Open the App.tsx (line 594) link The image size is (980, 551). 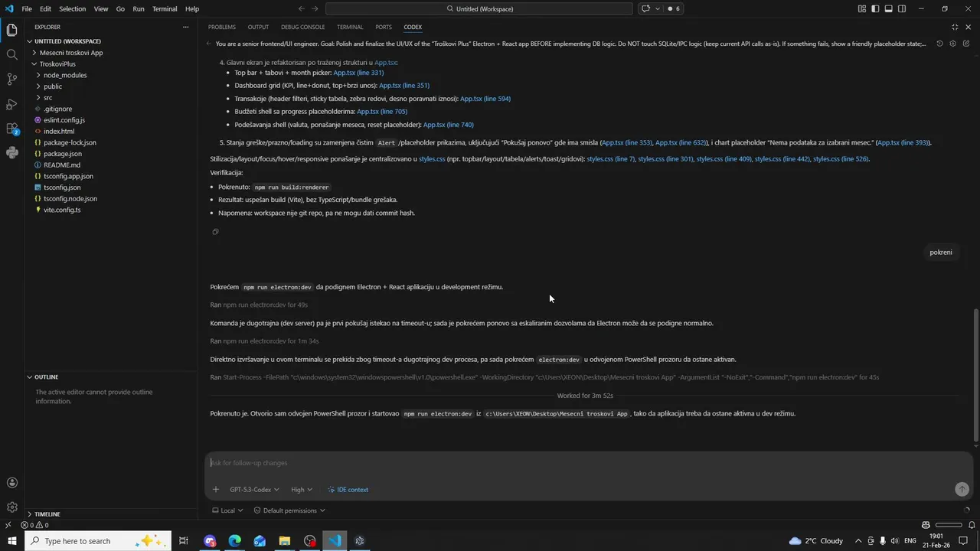[485, 99]
